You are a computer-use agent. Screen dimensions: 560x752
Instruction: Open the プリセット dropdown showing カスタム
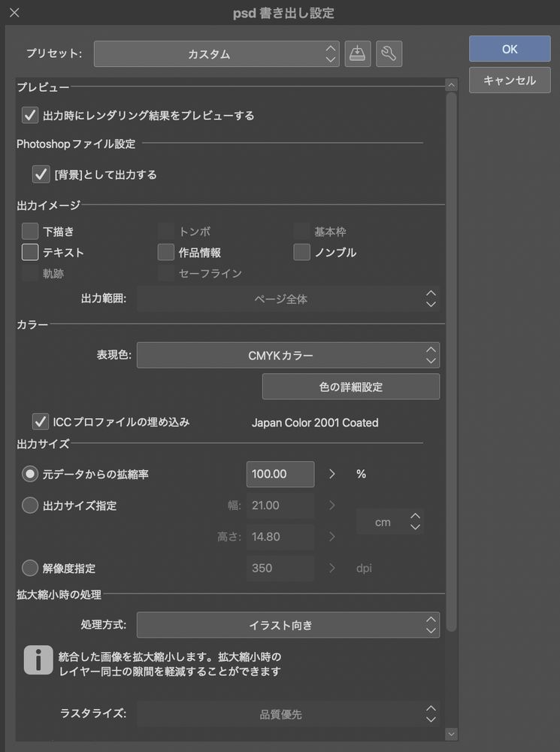216,53
